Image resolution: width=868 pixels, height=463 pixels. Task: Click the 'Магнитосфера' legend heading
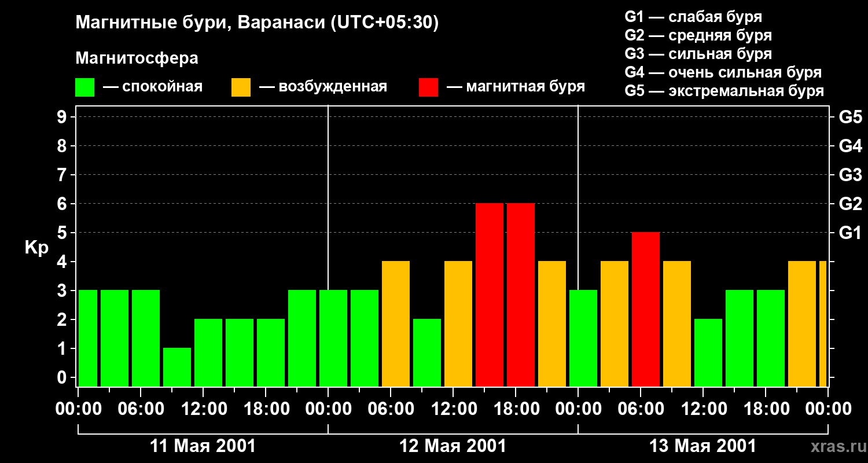coord(137,58)
